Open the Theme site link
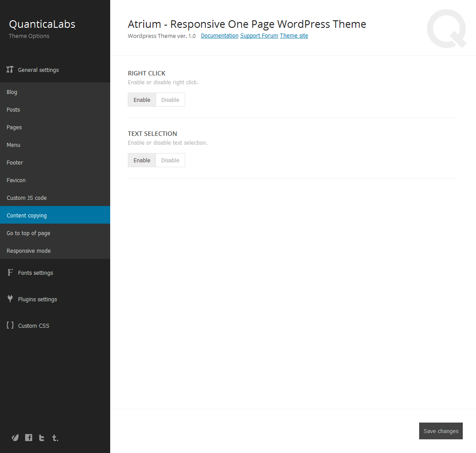The width and height of the screenshot is (476, 453). click(294, 36)
